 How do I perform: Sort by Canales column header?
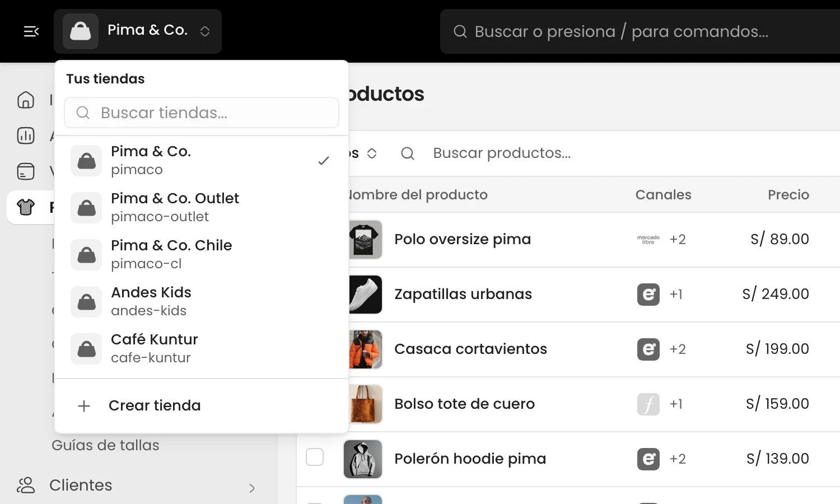pos(663,195)
